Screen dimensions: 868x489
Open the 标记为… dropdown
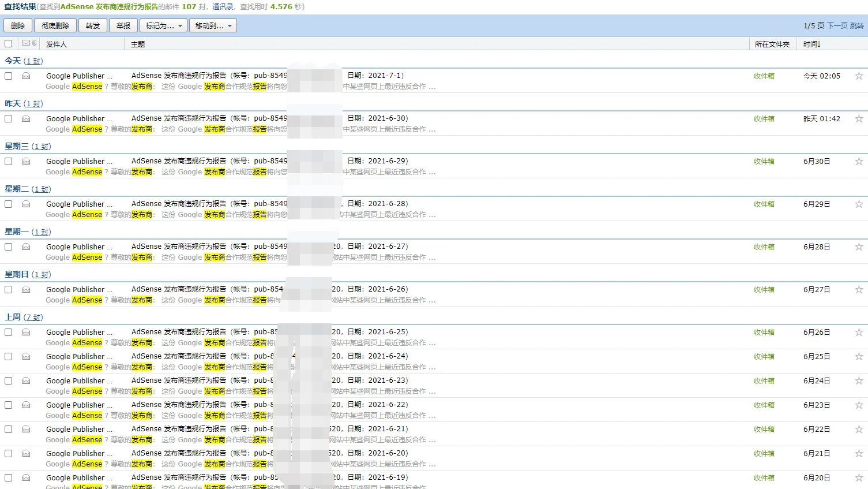[163, 25]
